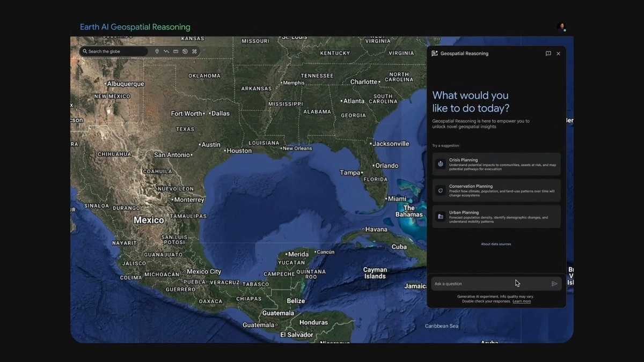The width and height of the screenshot is (644, 362).
Task: Follow the Learn more link
Action: [521, 301]
